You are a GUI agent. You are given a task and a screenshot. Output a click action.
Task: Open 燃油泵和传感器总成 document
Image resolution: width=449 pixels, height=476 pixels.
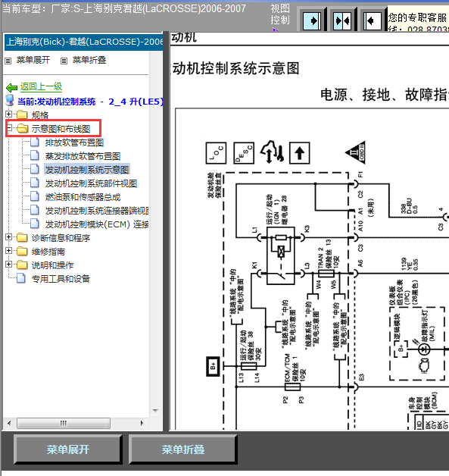click(x=83, y=197)
